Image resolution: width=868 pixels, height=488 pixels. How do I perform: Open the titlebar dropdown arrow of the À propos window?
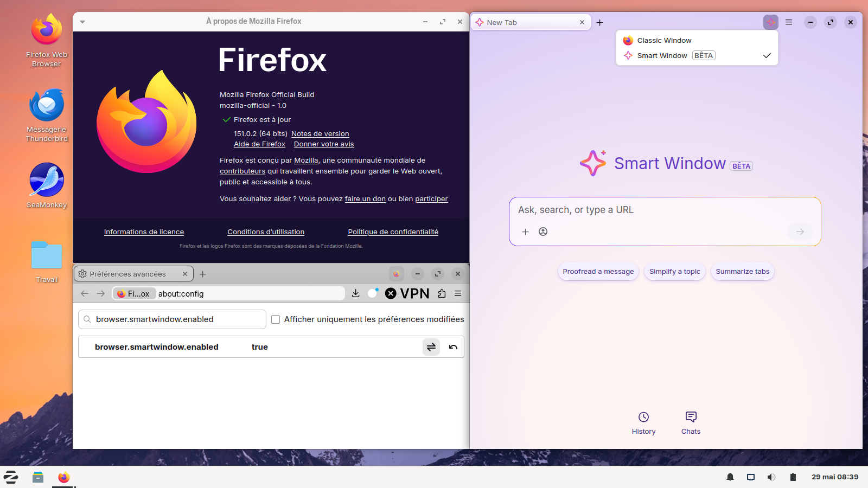82,22
